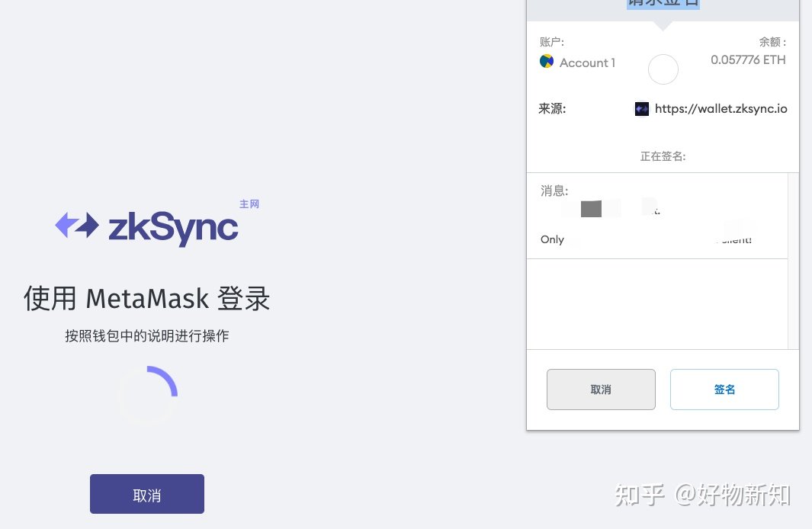
Task: Click the Account 1 name text
Action: pyautogui.click(x=587, y=63)
